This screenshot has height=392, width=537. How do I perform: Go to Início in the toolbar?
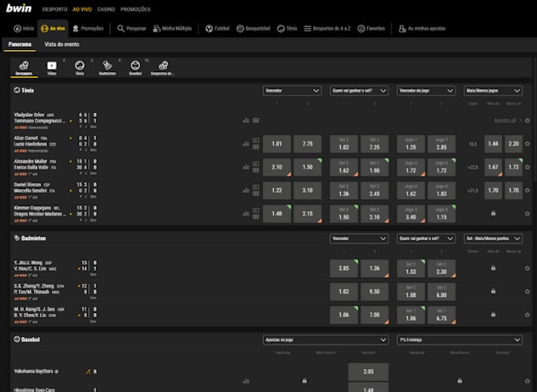click(x=24, y=29)
